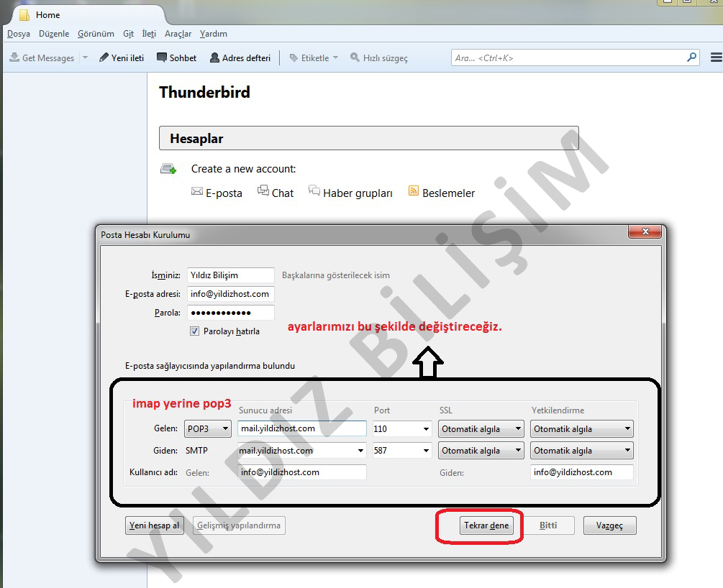723x588 pixels.
Task: Click the search magnifier icon
Action: click(x=691, y=57)
